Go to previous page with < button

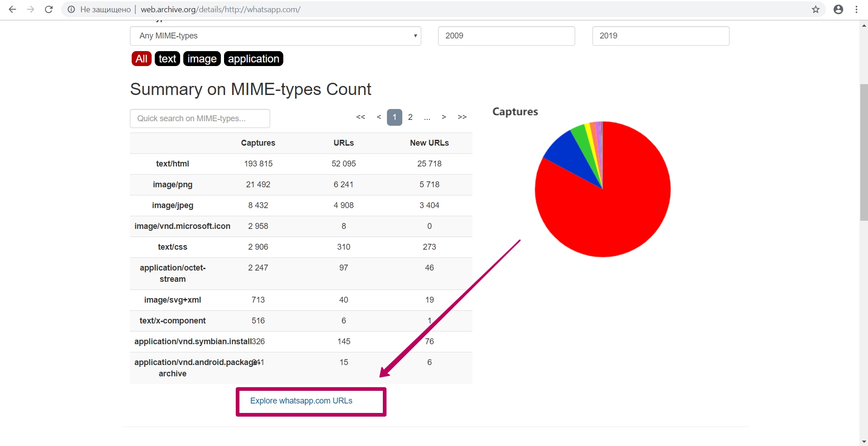coord(379,117)
